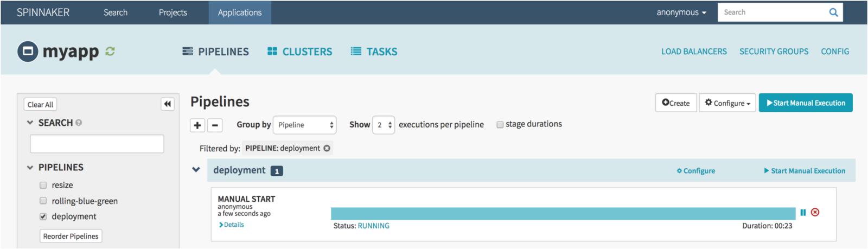The image size is (868, 249).
Task: Open the Group by Pipeline dropdown
Action: click(304, 125)
